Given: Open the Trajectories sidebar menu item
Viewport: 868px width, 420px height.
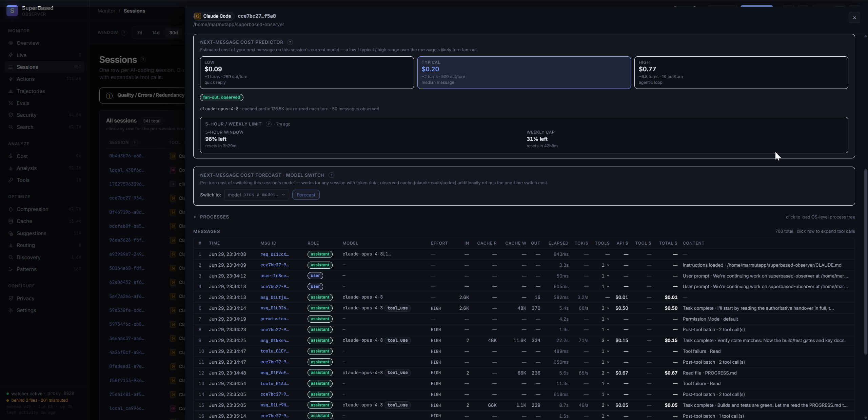Looking at the screenshot, I should (45, 91).
